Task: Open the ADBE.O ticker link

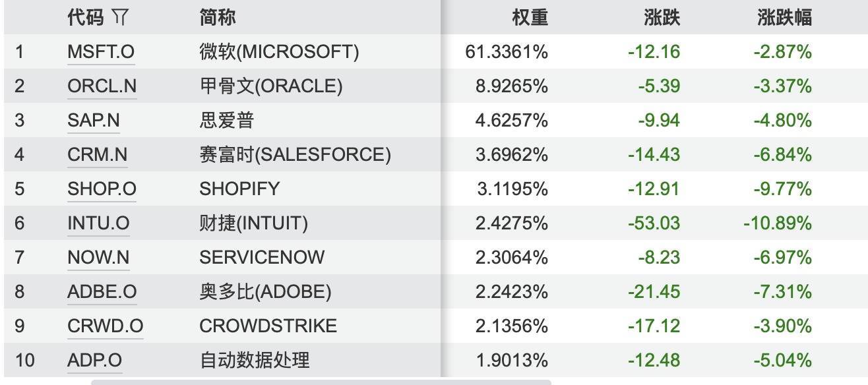Action: point(102,292)
